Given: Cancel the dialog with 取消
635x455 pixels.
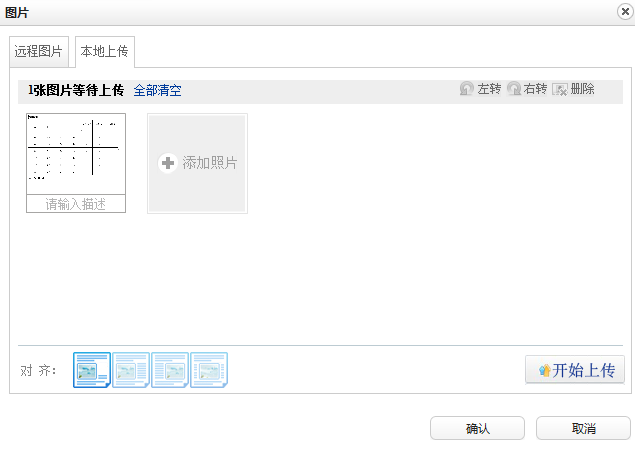Looking at the screenshot, I should coord(583,428).
